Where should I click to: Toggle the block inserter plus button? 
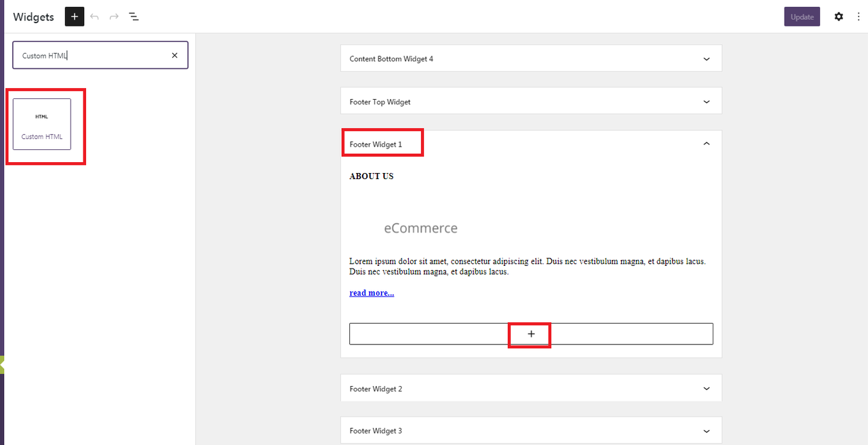click(x=75, y=17)
